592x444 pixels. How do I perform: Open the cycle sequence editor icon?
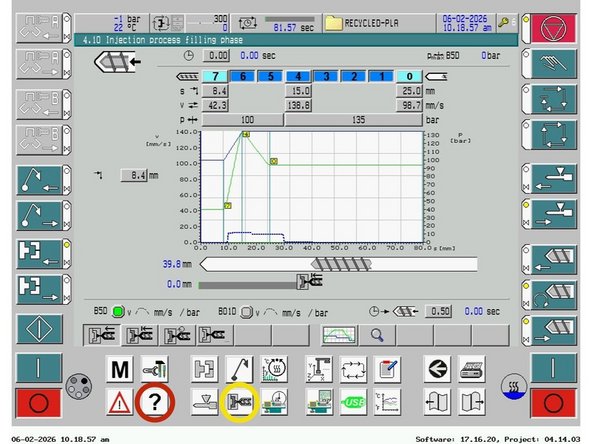353,369
